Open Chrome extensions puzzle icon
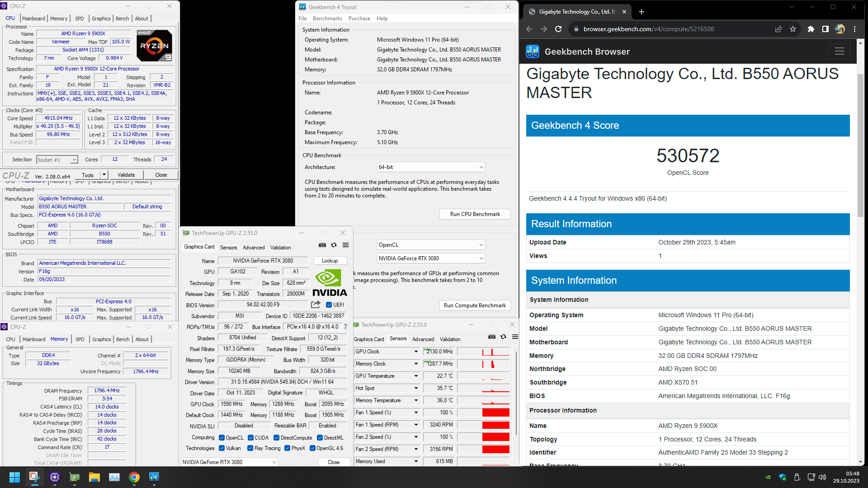Screen dimensions: 868x488 [x=811, y=29]
